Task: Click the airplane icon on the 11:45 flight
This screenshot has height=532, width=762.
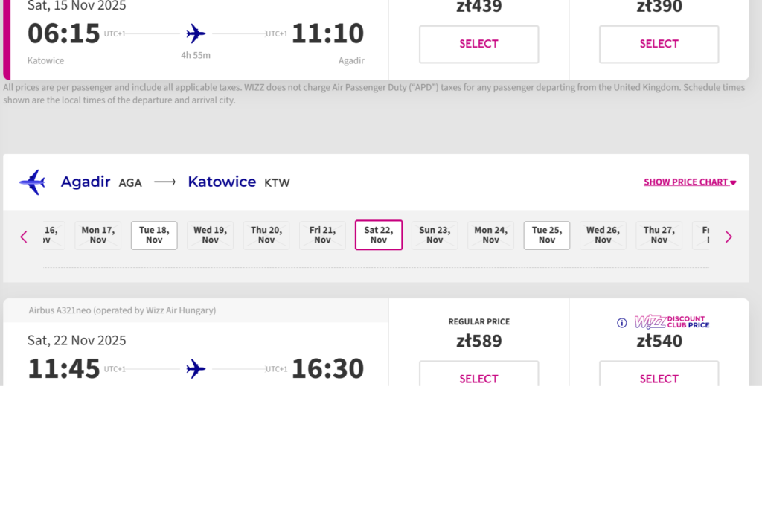Action: coord(196,368)
